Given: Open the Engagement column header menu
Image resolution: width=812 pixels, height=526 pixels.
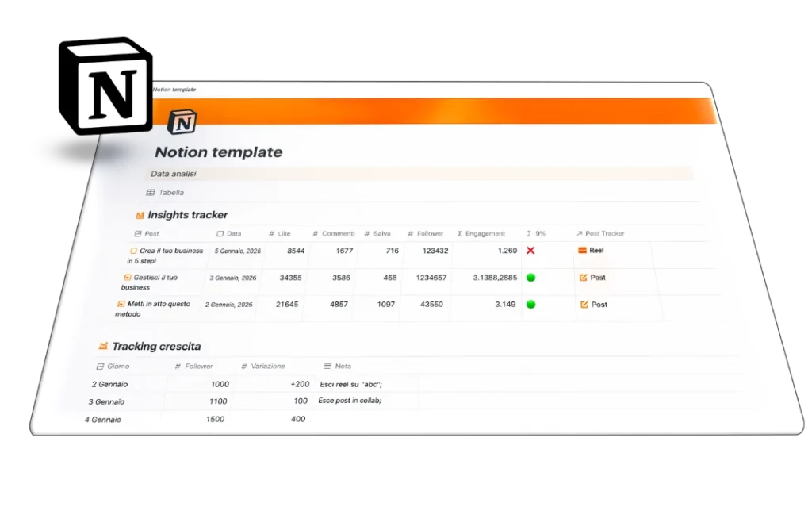Looking at the screenshot, I should coord(484,234).
